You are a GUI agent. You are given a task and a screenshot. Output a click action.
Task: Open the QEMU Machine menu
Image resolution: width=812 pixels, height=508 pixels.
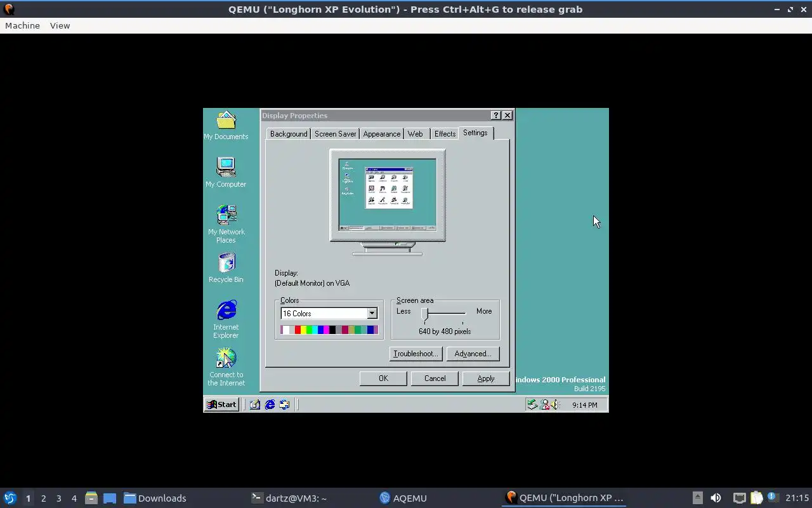pos(22,25)
